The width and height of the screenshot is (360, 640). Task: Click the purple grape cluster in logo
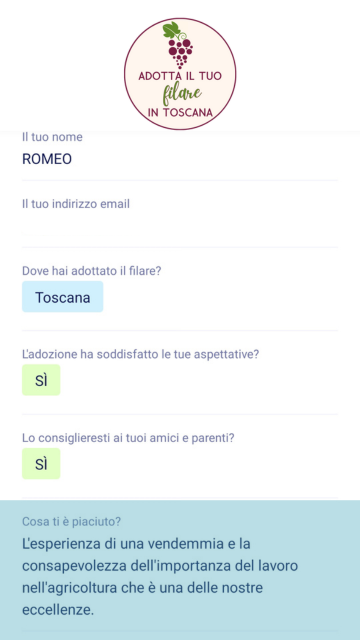click(x=180, y=53)
